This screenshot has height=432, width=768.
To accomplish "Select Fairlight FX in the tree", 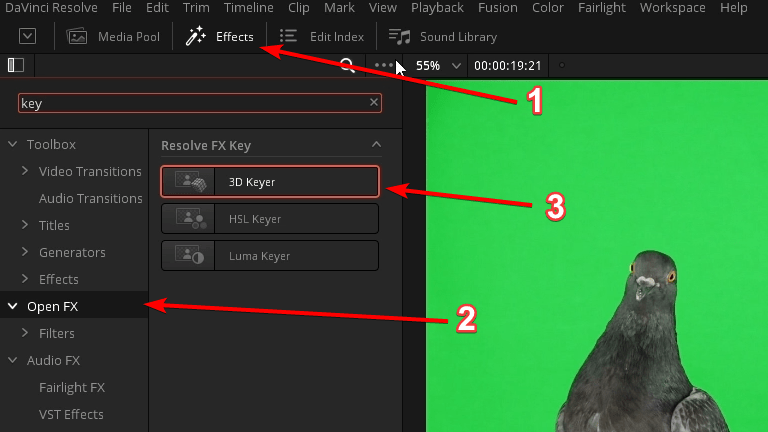I will (72, 387).
